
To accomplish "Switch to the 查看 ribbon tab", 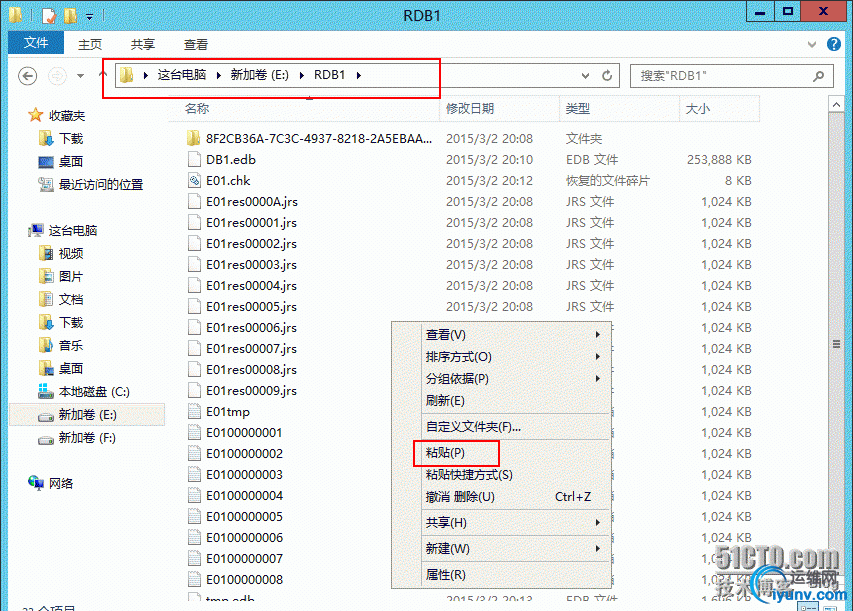I will pos(195,45).
